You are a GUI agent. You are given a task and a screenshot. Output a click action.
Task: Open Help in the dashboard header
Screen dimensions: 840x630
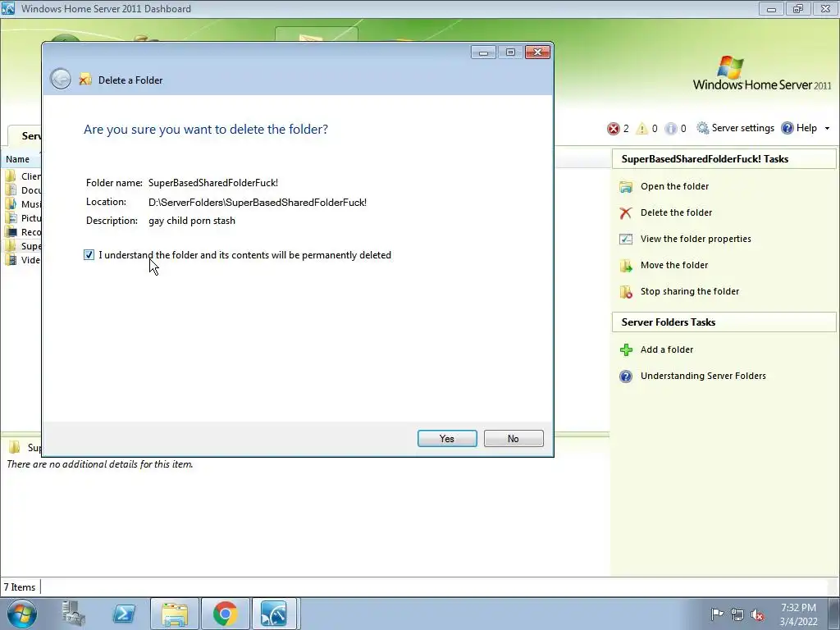pos(800,128)
